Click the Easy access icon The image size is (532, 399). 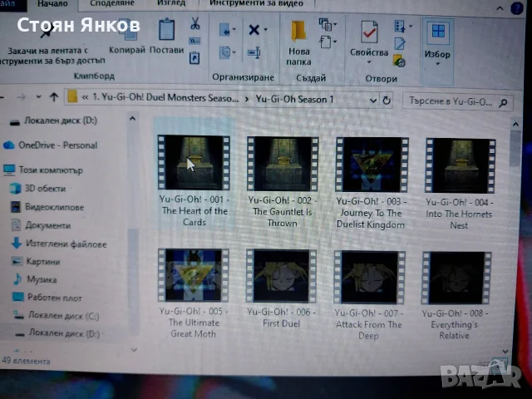click(x=325, y=42)
